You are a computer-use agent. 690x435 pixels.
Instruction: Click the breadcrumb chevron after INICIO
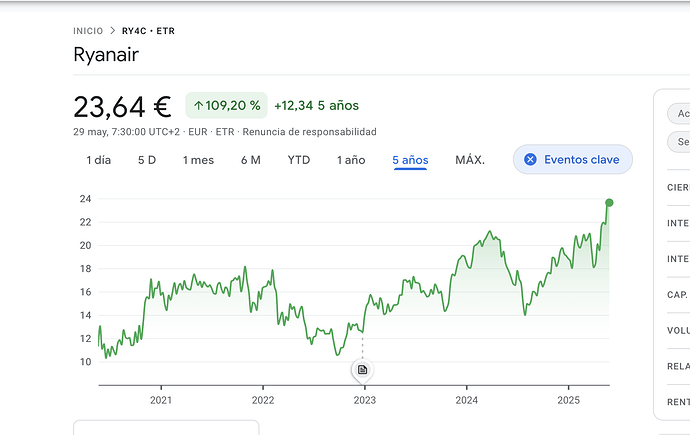click(113, 31)
